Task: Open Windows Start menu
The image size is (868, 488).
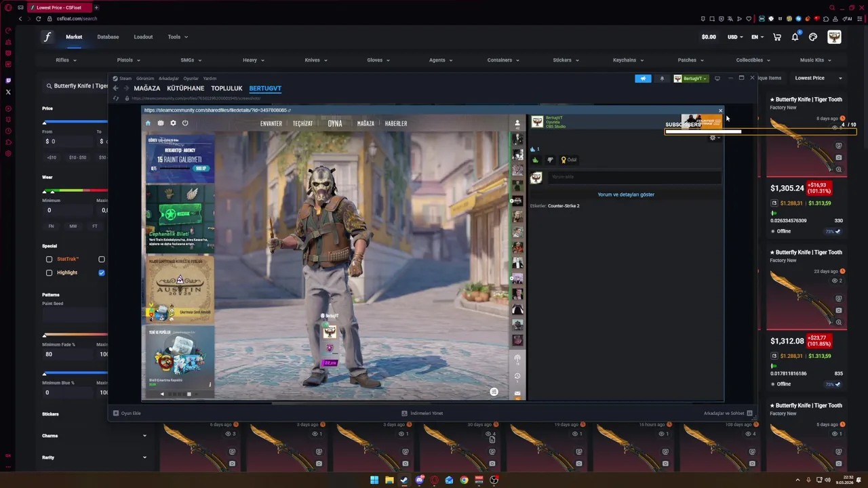Action: [374, 480]
